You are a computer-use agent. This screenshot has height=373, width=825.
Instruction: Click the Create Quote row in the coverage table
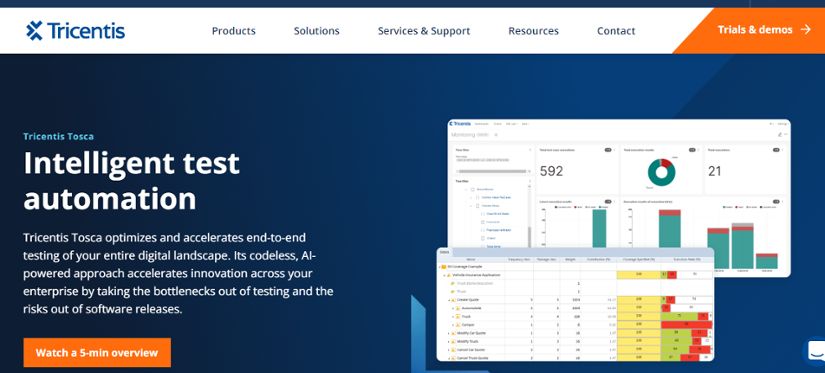575,299
